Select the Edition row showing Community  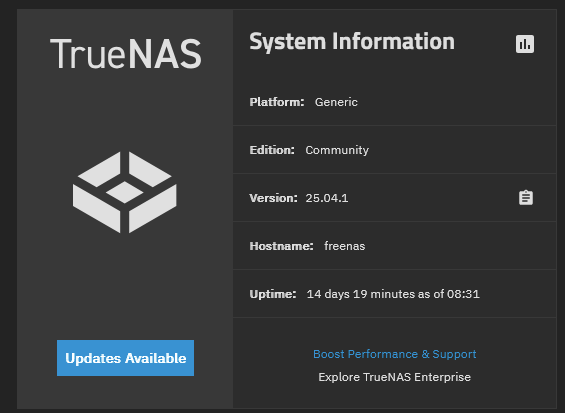click(395, 150)
